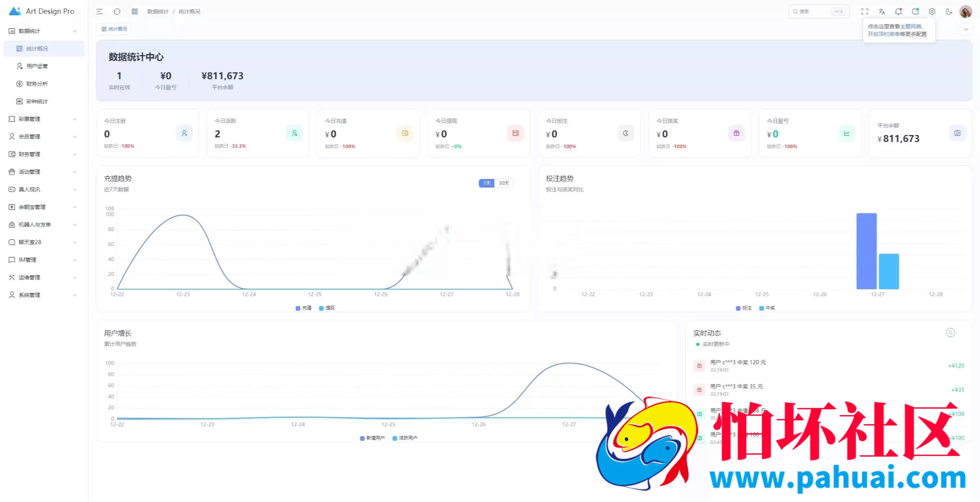The width and height of the screenshot is (980, 502).
Task: Toggle the 新增用户 legend series
Action: (x=372, y=438)
